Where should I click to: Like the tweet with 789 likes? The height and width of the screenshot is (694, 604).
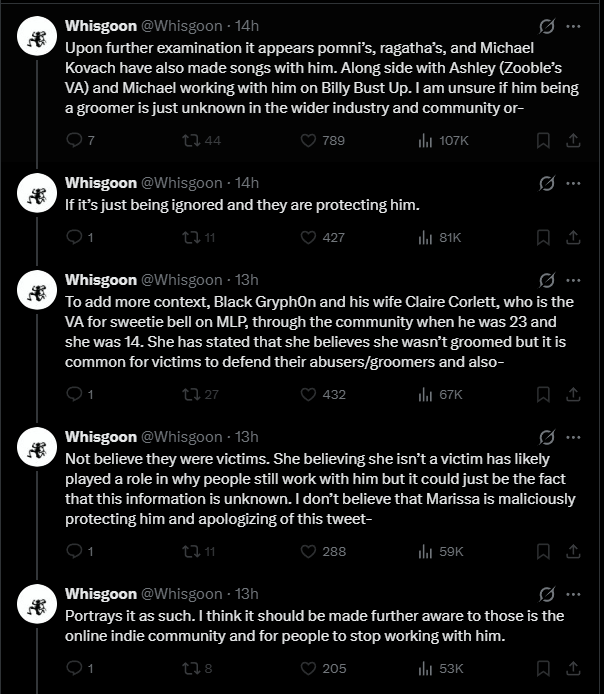click(x=308, y=141)
